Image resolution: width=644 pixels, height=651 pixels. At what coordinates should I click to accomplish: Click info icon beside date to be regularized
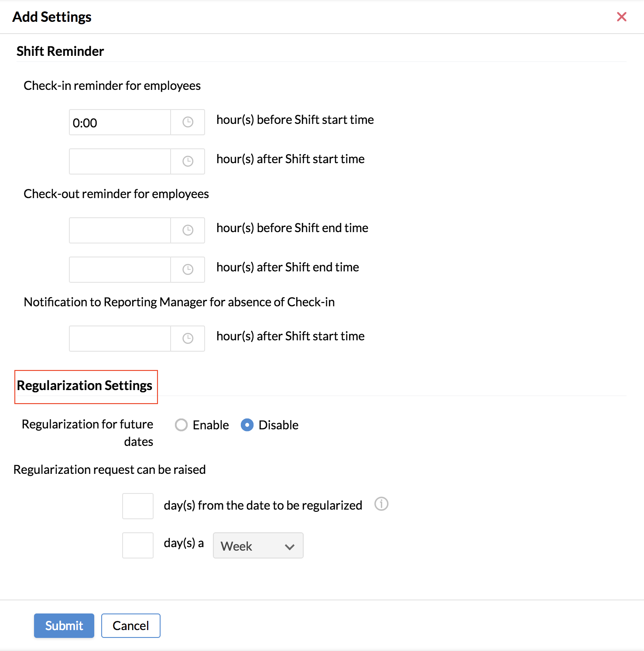(x=381, y=504)
